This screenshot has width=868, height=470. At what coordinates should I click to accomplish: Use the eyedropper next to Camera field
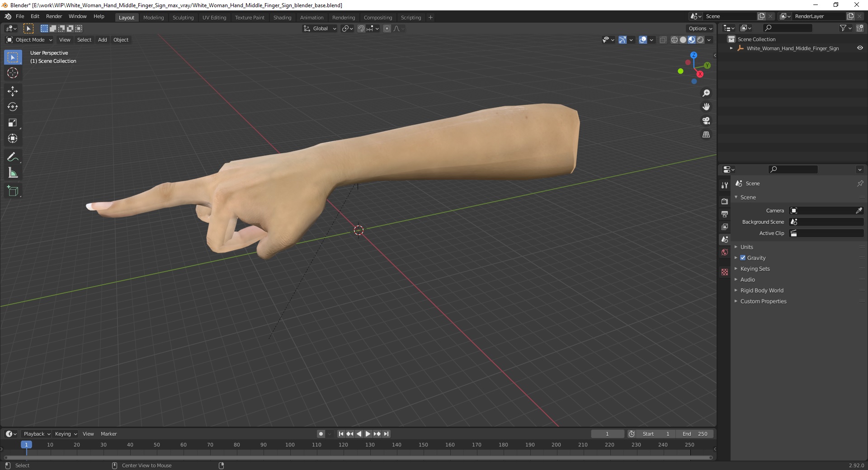(859, 211)
